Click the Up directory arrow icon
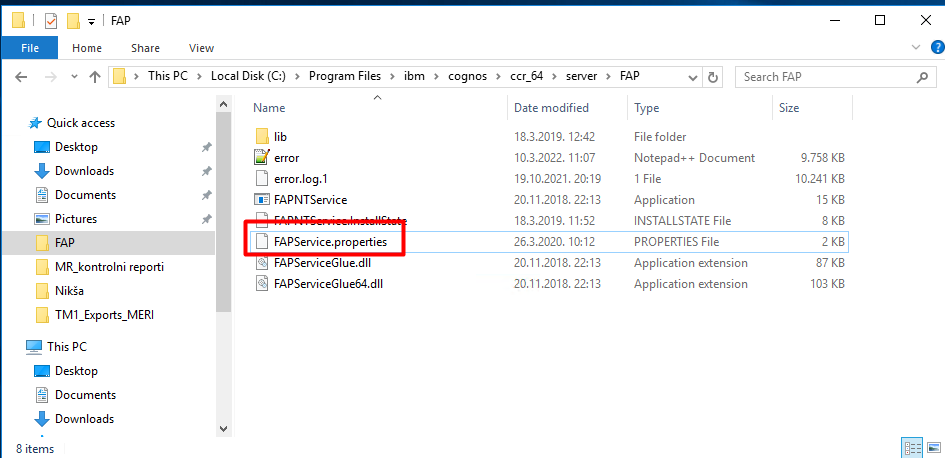 point(95,77)
